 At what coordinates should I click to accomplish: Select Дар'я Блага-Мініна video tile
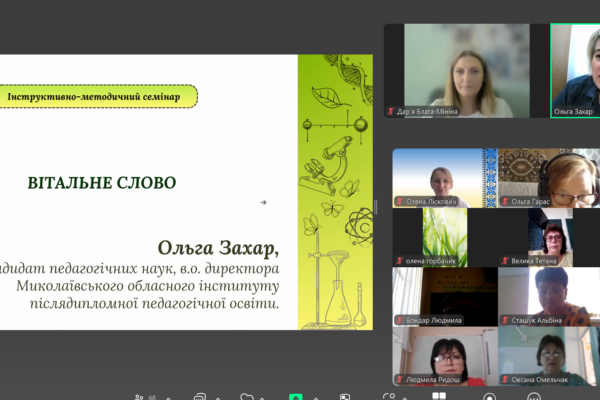[467, 71]
